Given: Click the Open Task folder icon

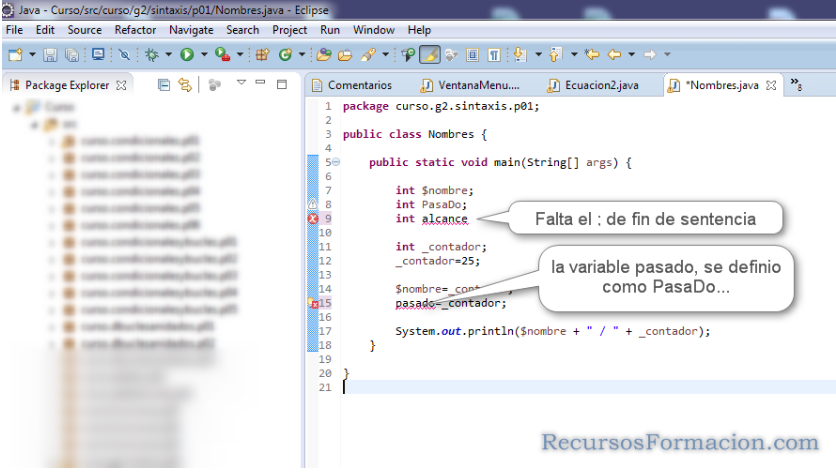Looking at the screenshot, I should point(345,54).
